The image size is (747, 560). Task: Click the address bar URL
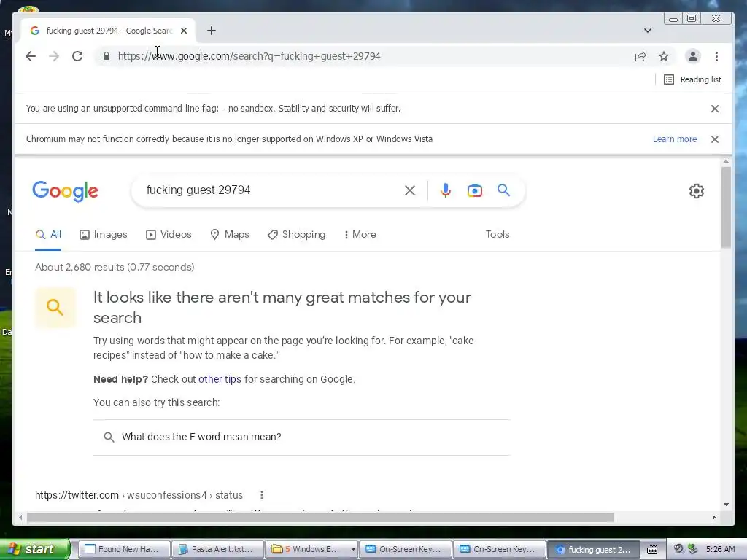(249, 56)
